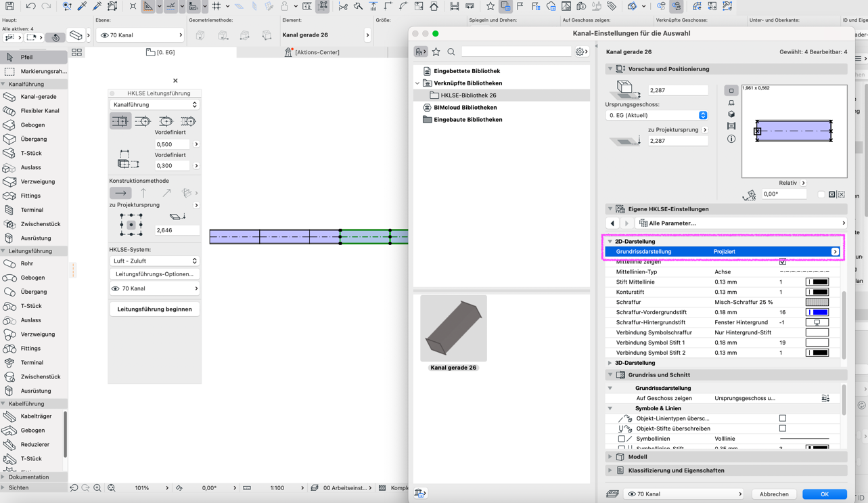
Task: Switch to the [Aktions-Center] tab
Action: point(312,52)
